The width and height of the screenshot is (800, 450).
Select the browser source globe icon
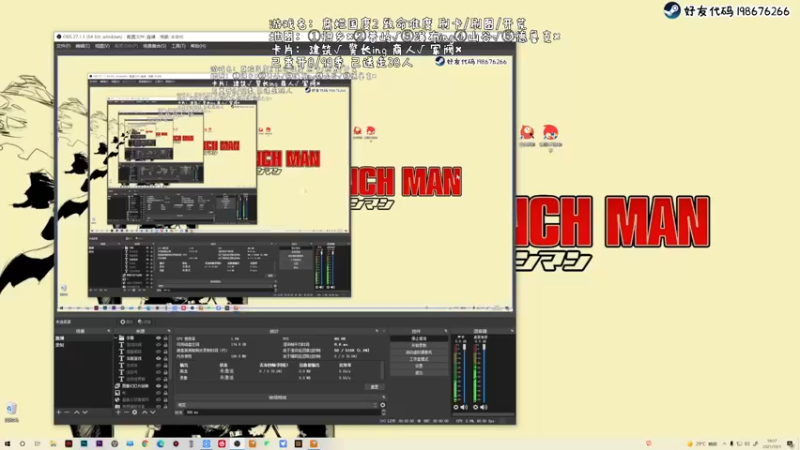click(117, 399)
